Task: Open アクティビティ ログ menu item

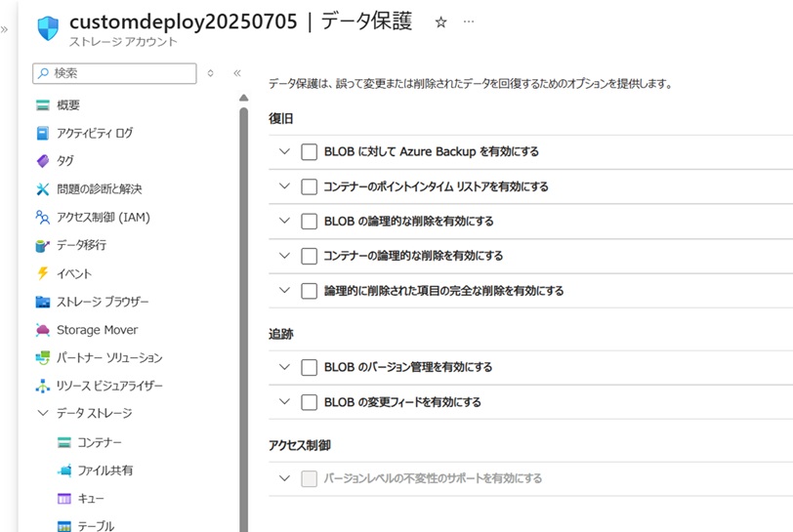Action: point(95,133)
